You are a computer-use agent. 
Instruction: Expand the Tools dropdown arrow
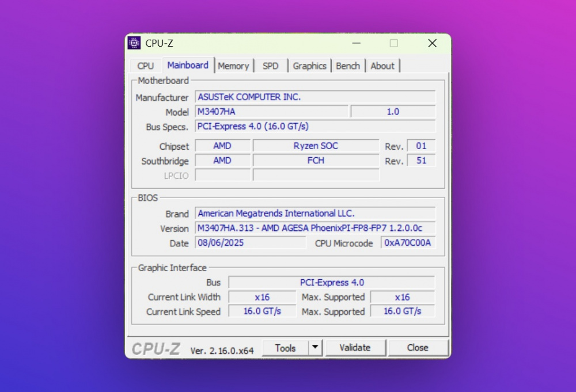tap(315, 348)
